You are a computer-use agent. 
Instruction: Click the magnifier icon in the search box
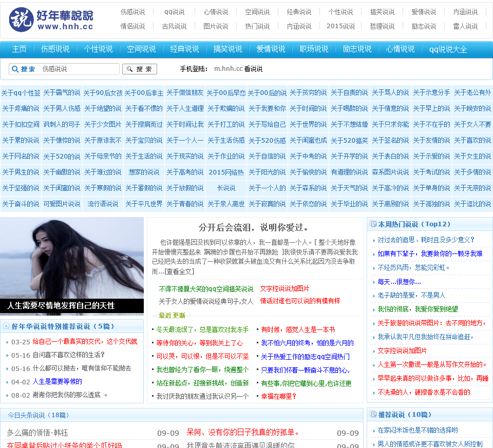(x=15, y=69)
